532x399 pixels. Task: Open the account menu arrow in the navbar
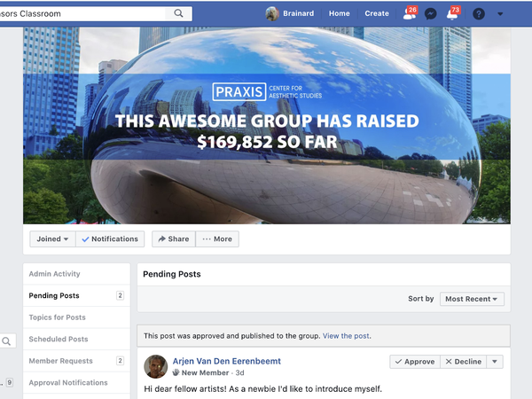pos(500,14)
